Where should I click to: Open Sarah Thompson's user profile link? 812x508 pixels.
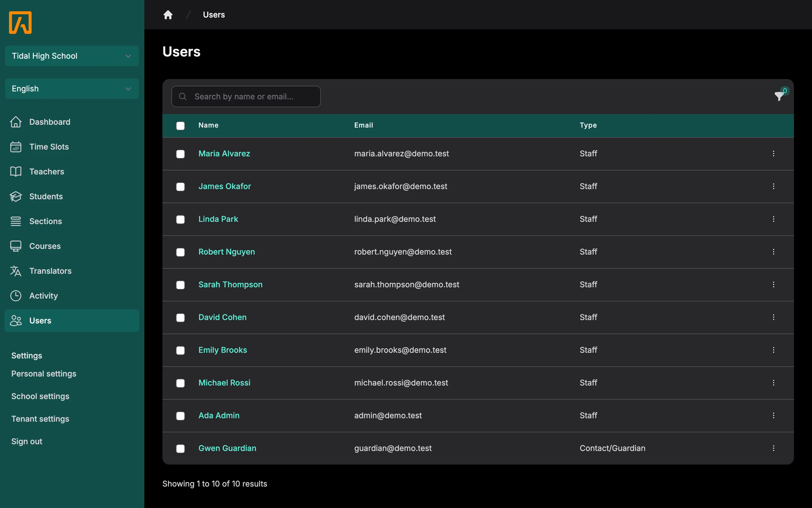click(230, 284)
